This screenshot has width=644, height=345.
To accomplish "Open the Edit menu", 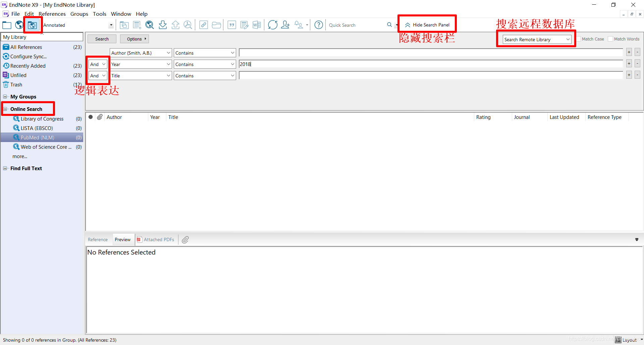I will 29,14.
